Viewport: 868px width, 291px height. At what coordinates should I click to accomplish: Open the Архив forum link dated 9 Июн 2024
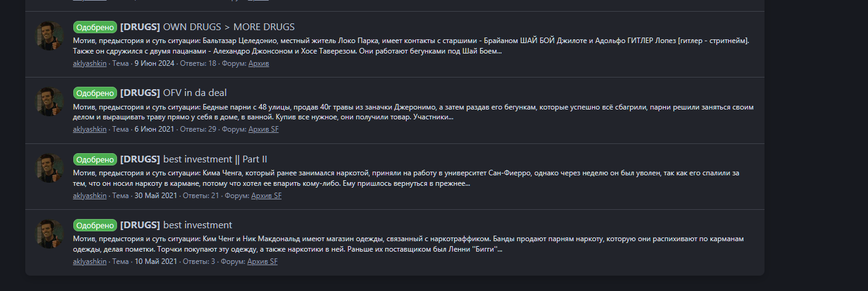pos(259,63)
